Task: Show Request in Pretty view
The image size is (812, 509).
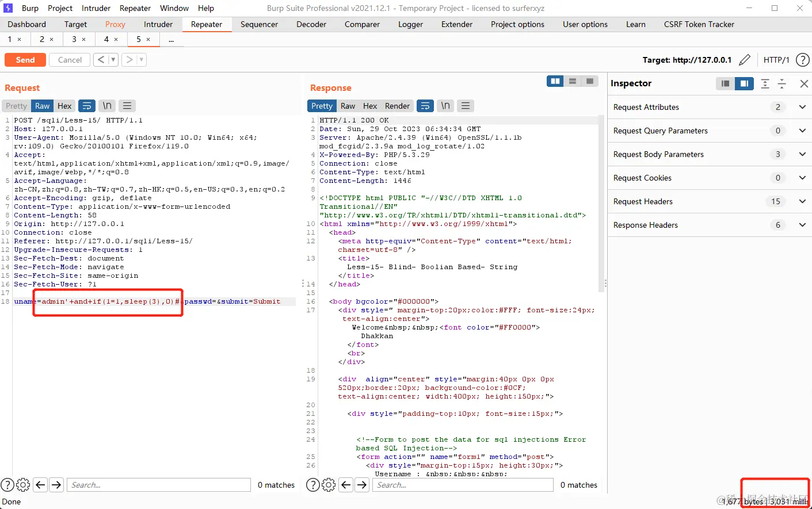Action: pos(17,106)
